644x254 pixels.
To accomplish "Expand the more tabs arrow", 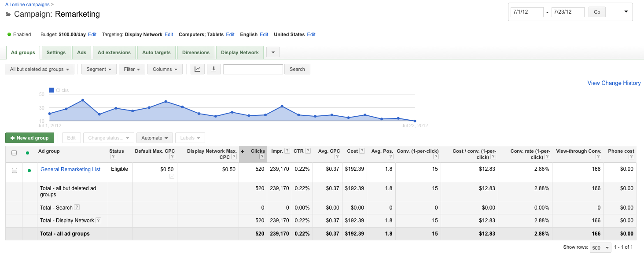I will (x=273, y=52).
